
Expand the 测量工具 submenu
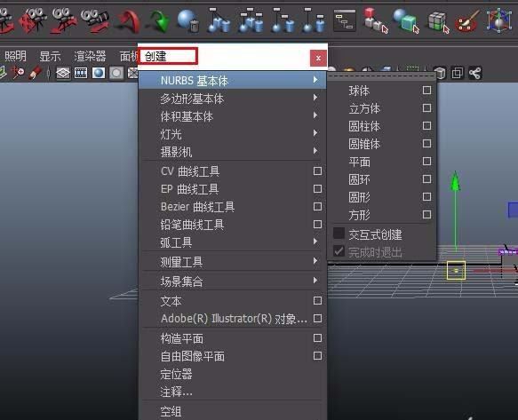(232, 262)
